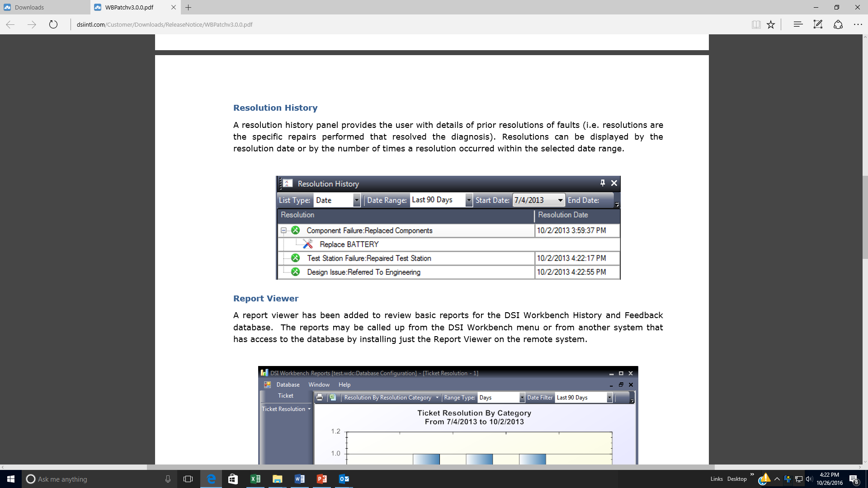Refresh the current PDF page

point(53,24)
